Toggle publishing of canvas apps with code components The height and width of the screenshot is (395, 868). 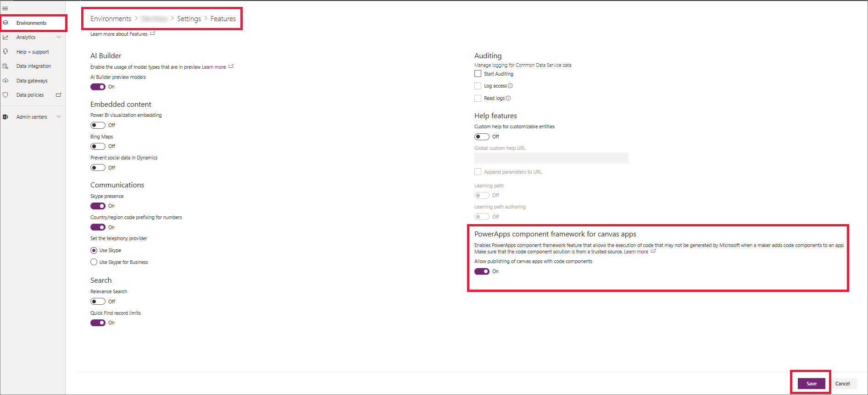[x=482, y=271]
